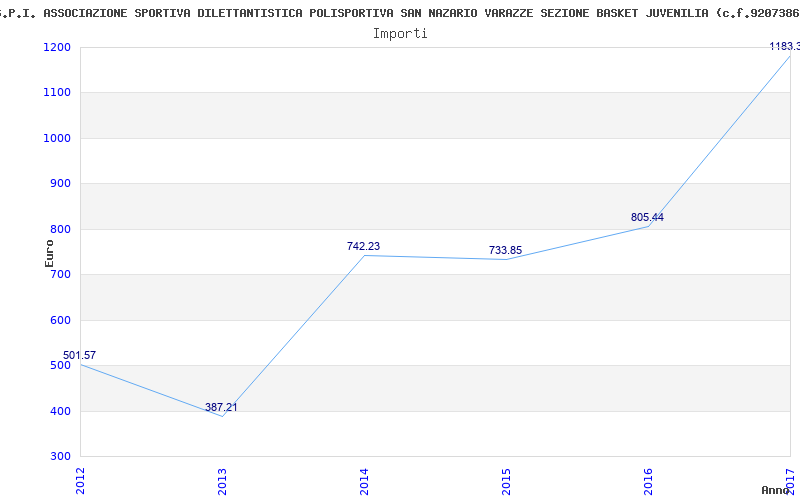Click the 900 y-axis tick label
This screenshot has height=500, width=800.
coord(62,184)
